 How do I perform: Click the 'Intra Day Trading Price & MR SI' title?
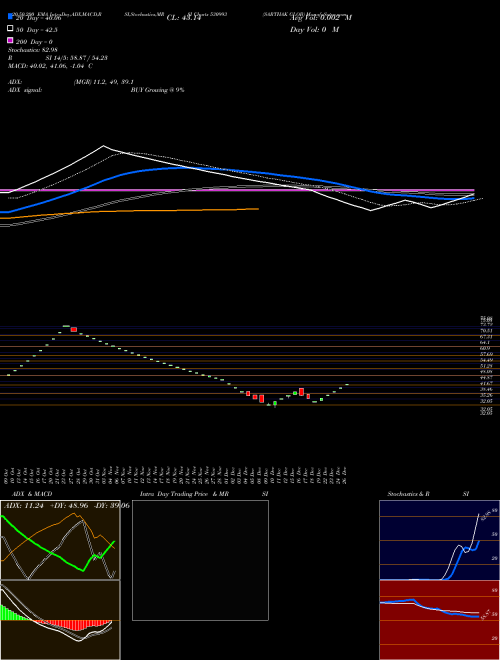click(x=204, y=494)
